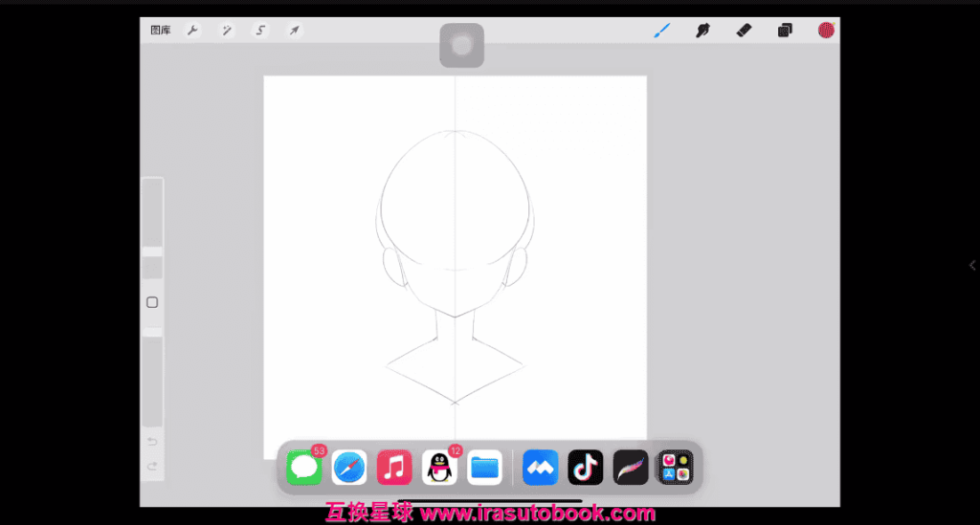Open the Adjustments magic wand menu

pos(227,31)
